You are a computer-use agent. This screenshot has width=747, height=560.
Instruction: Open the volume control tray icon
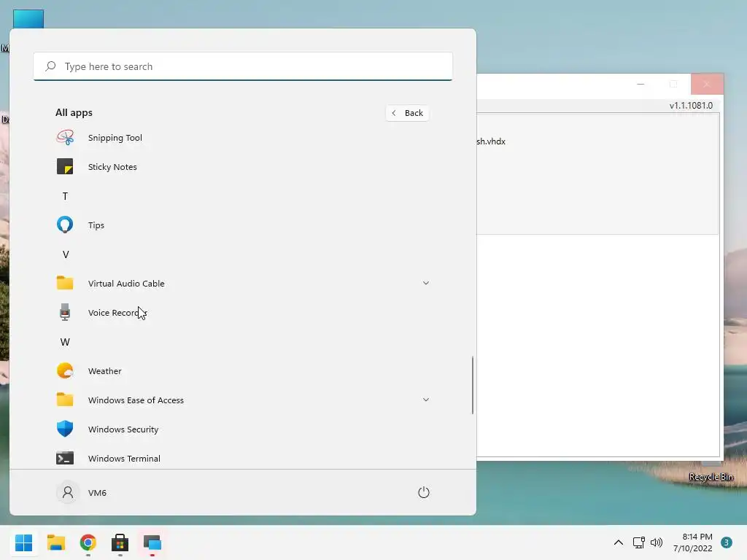657,542
